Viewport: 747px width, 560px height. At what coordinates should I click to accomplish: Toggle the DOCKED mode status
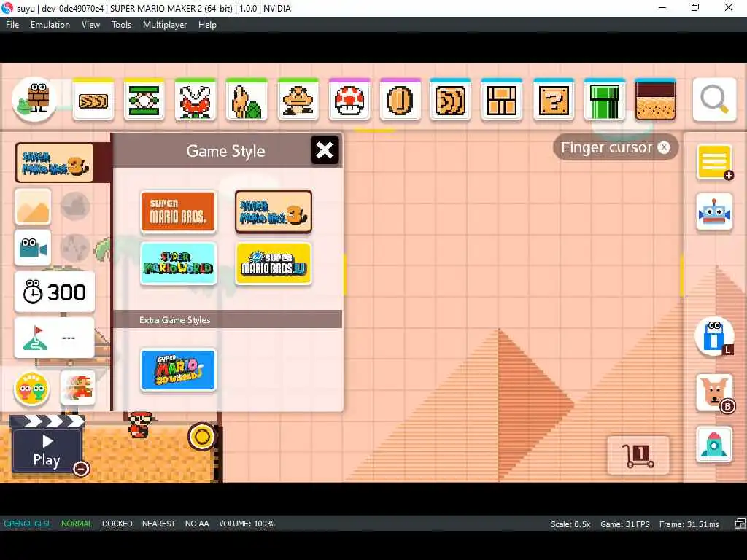point(117,524)
